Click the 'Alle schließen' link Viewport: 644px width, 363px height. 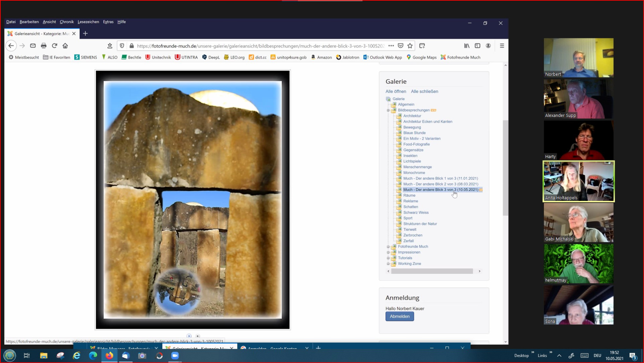tap(424, 91)
